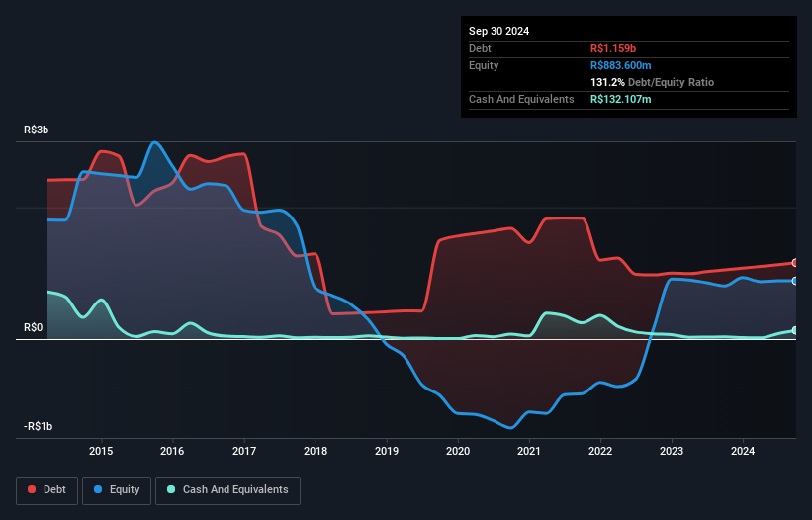Image resolution: width=812 pixels, height=520 pixels.
Task: Toggle the Equity series legend button
Action: 117,490
